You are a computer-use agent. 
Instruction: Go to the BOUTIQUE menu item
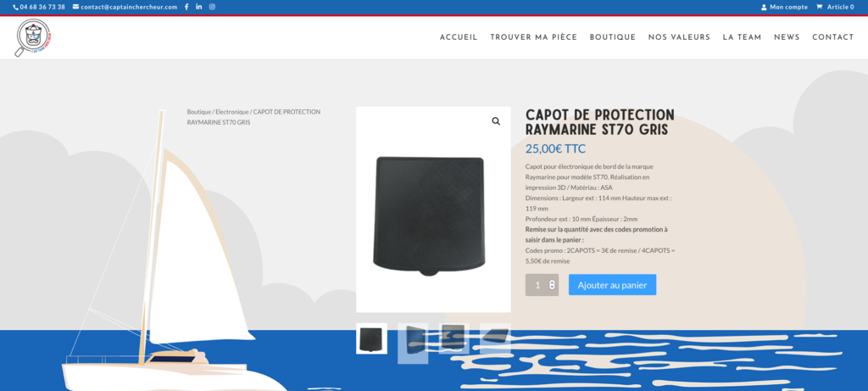tap(612, 37)
